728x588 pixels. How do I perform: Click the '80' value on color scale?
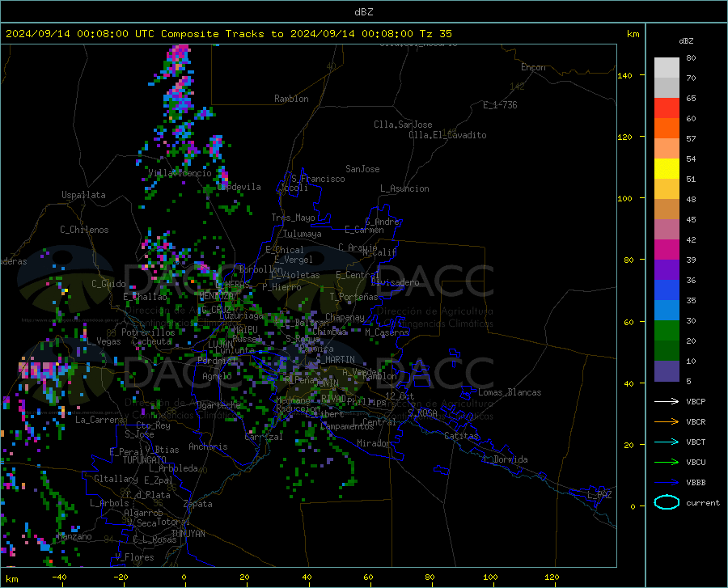click(691, 58)
